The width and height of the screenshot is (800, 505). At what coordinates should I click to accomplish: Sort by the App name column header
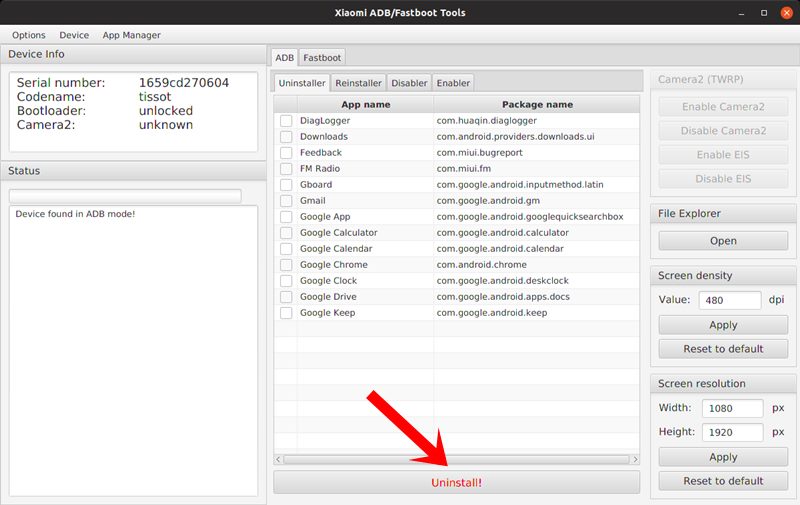pyautogui.click(x=365, y=105)
